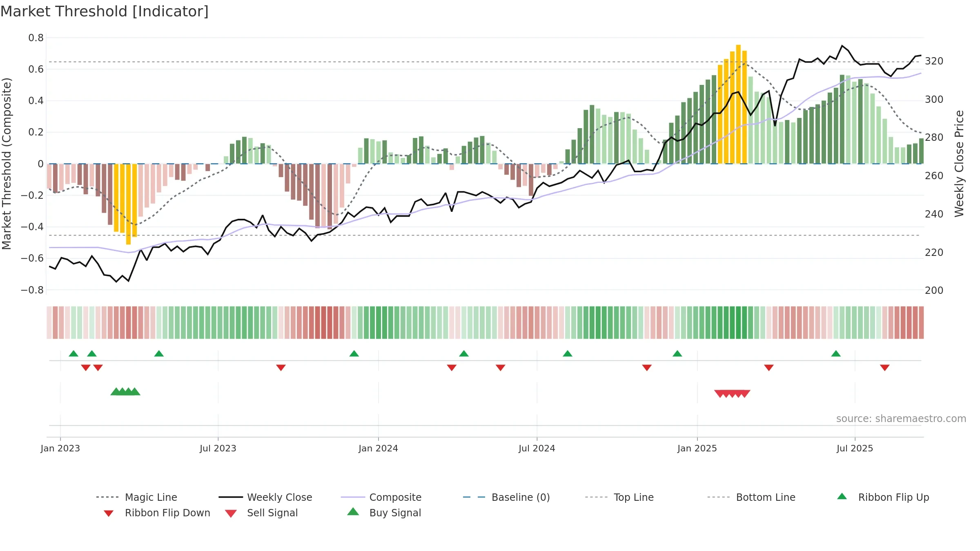The image size is (980, 551).
Task: Toggle the Buy Signal legend entry
Action: point(384,513)
